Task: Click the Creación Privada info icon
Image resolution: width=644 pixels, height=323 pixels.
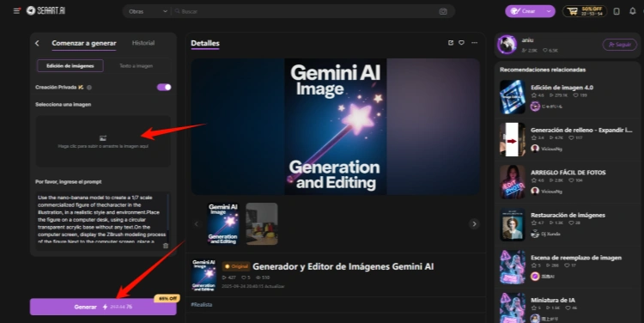Action: (89, 87)
